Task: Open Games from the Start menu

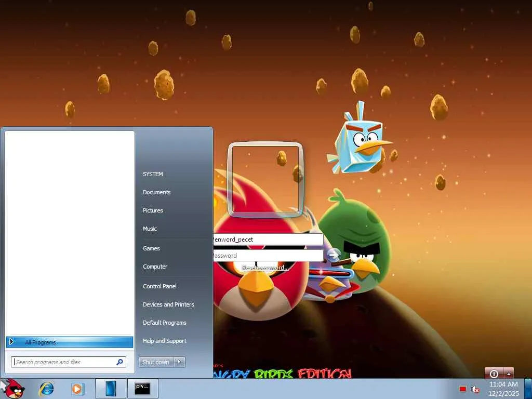Action: click(x=151, y=248)
